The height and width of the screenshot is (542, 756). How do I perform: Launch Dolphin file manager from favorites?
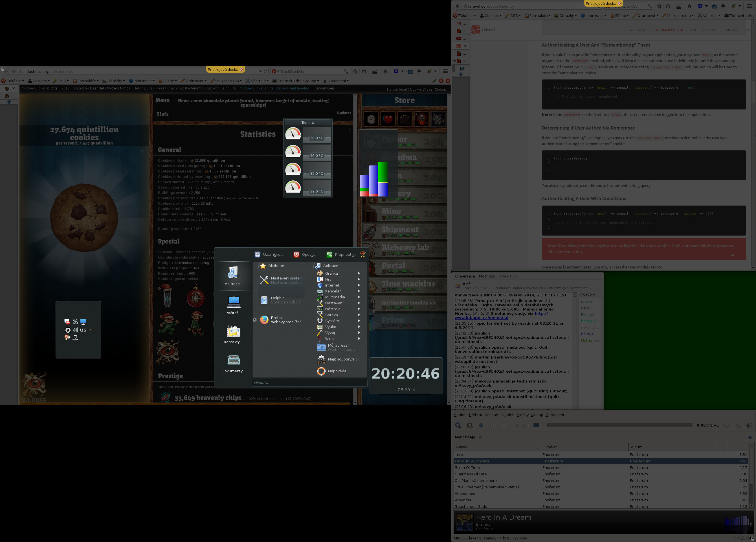click(281, 300)
